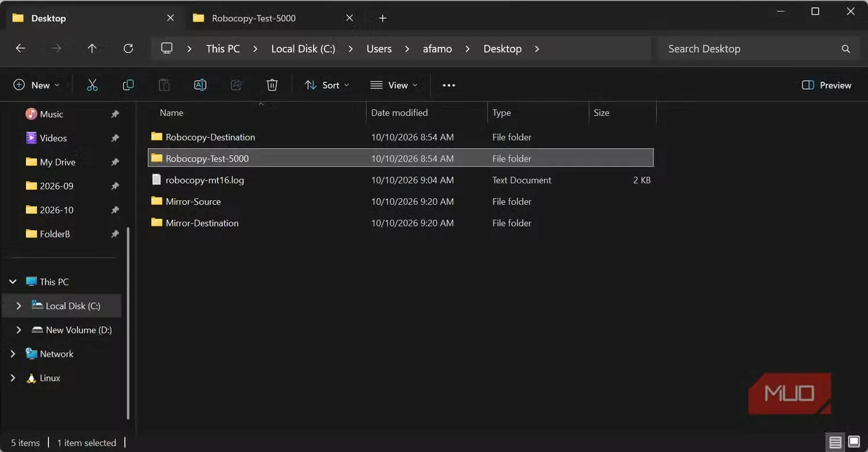Toggle the Preview pane

pyautogui.click(x=826, y=85)
